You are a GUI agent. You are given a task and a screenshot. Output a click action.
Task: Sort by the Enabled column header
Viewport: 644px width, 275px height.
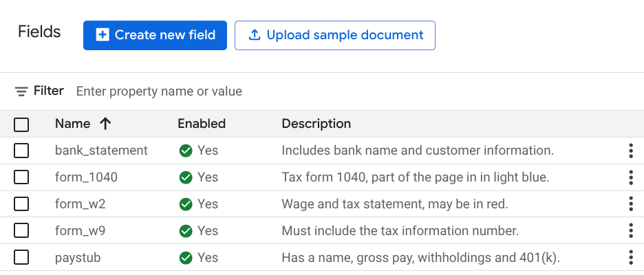(x=202, y=124)
